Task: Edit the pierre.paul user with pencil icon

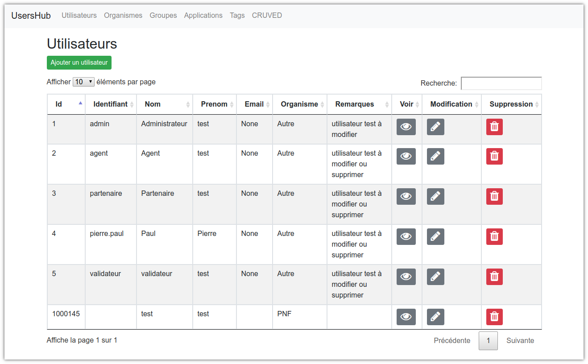Action: point(435,237)
